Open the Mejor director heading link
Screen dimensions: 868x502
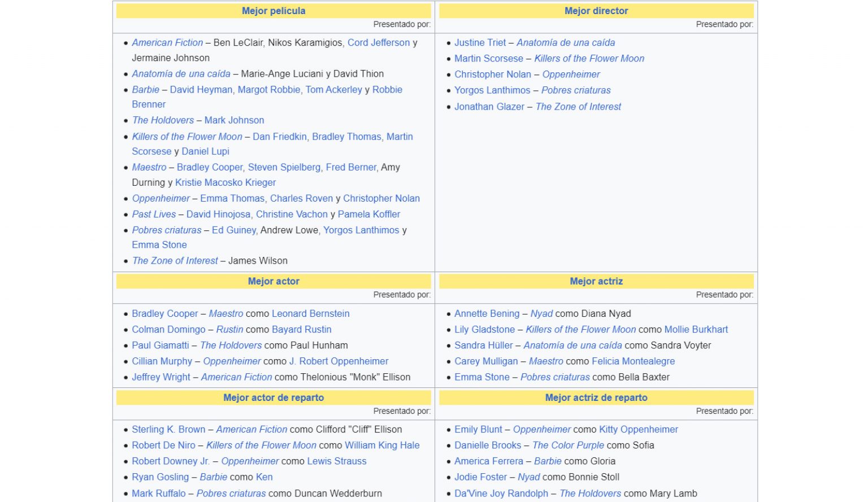(x=596, y=11)
